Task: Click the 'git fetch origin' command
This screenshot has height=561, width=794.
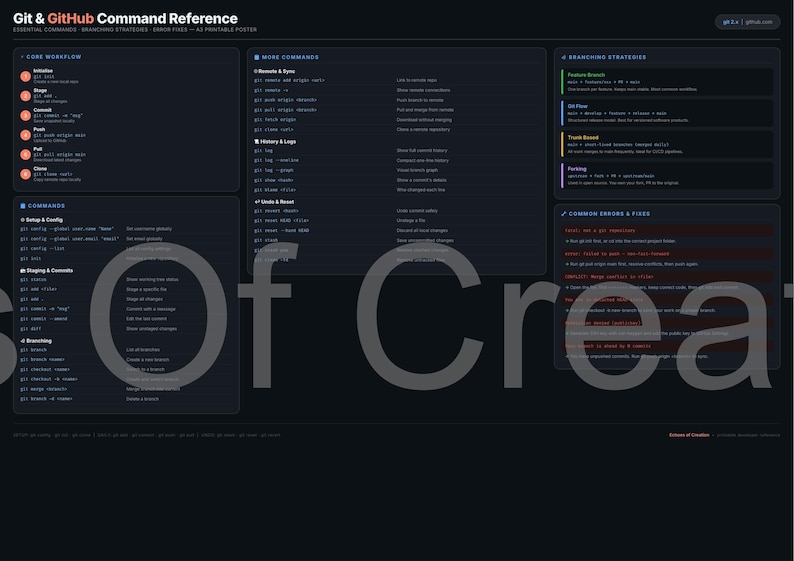Action: point(275,120)
